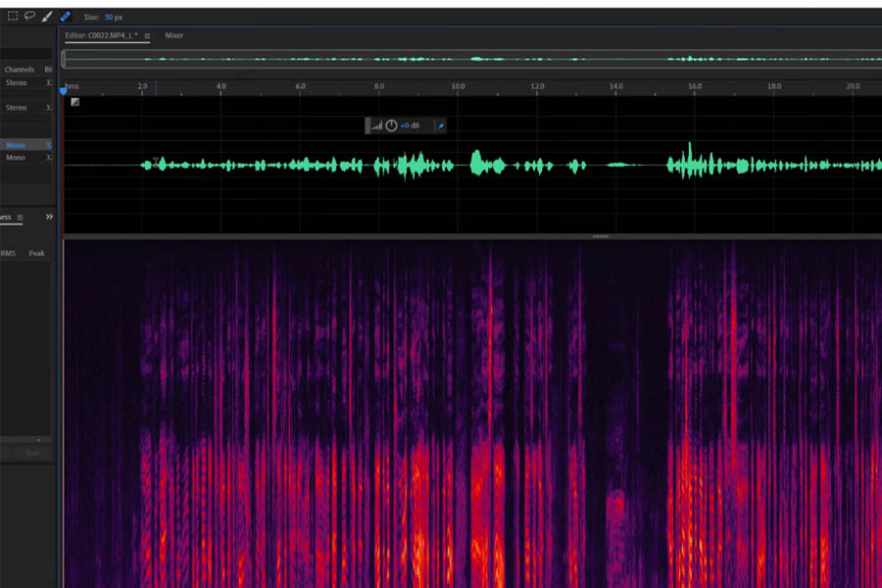Click the +0 dB gain value
This screenshot has height=588, width=882.
410,125
